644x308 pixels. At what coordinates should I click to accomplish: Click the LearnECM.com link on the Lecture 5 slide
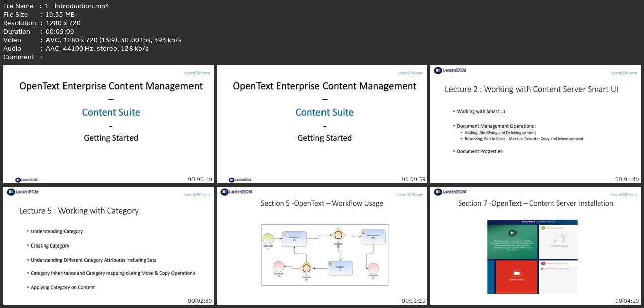pyautogui.click(x=198, y=194)
